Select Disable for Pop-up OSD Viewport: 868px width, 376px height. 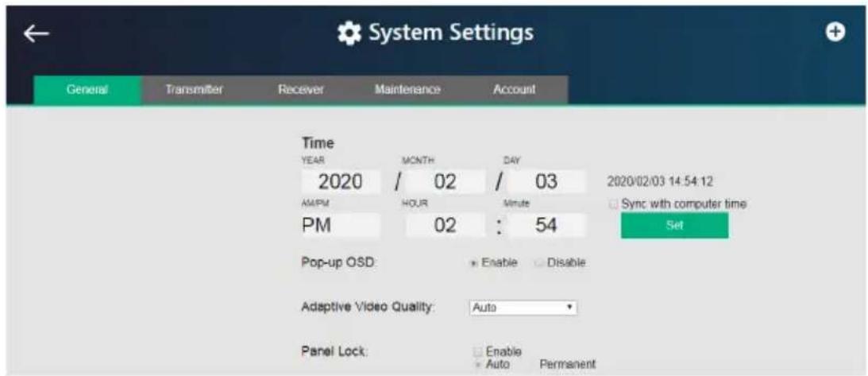(x=538, y=264)
